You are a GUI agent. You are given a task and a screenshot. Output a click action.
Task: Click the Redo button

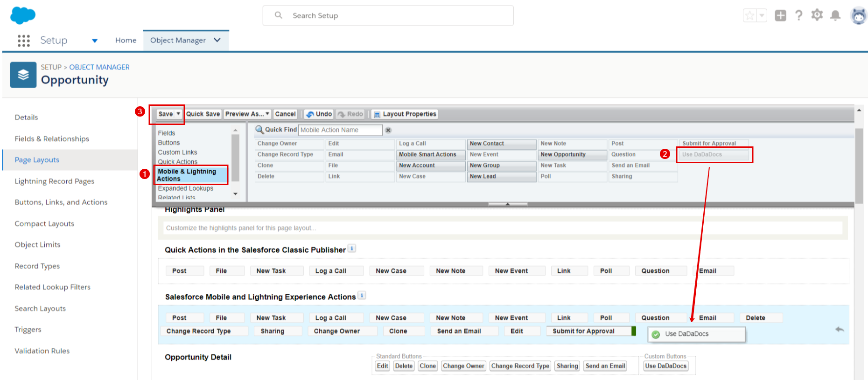(350, 114)
